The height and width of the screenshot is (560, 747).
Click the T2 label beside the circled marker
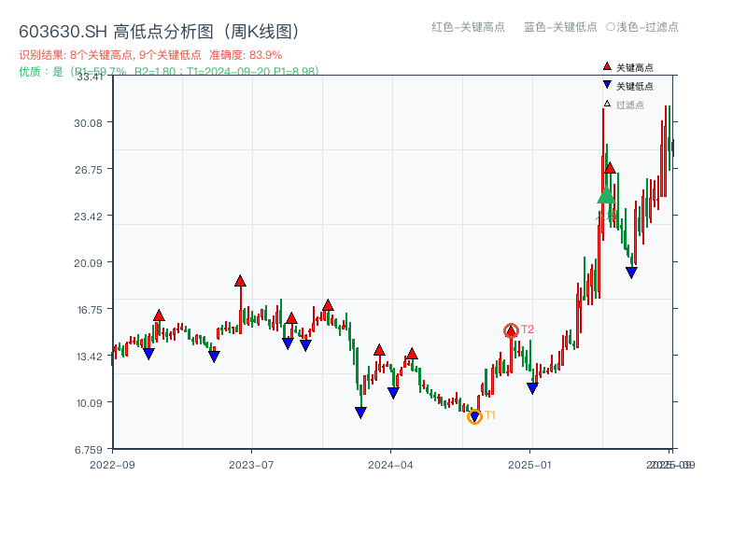coord(527,329)
